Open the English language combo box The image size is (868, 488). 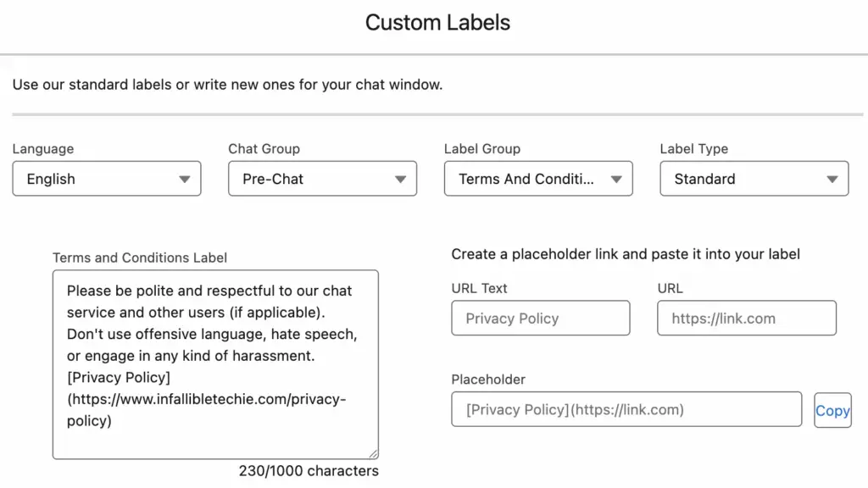pyautogui.click(x=107, y=179)
